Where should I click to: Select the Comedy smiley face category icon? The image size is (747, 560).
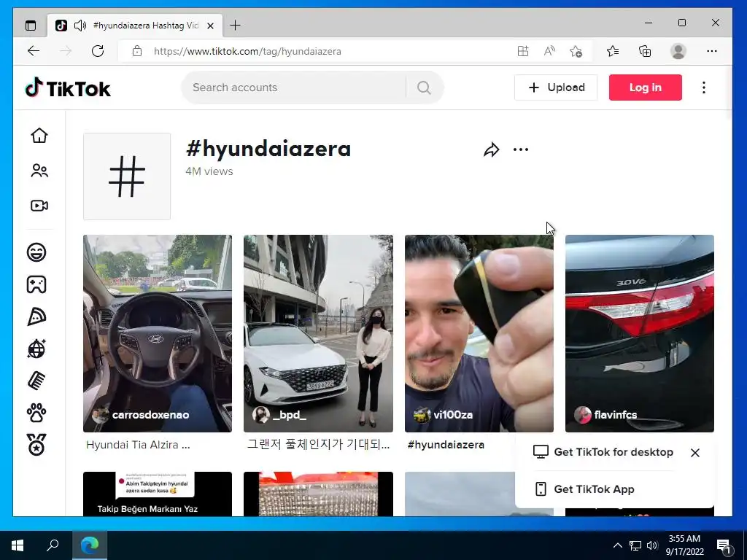pos(36,252)
